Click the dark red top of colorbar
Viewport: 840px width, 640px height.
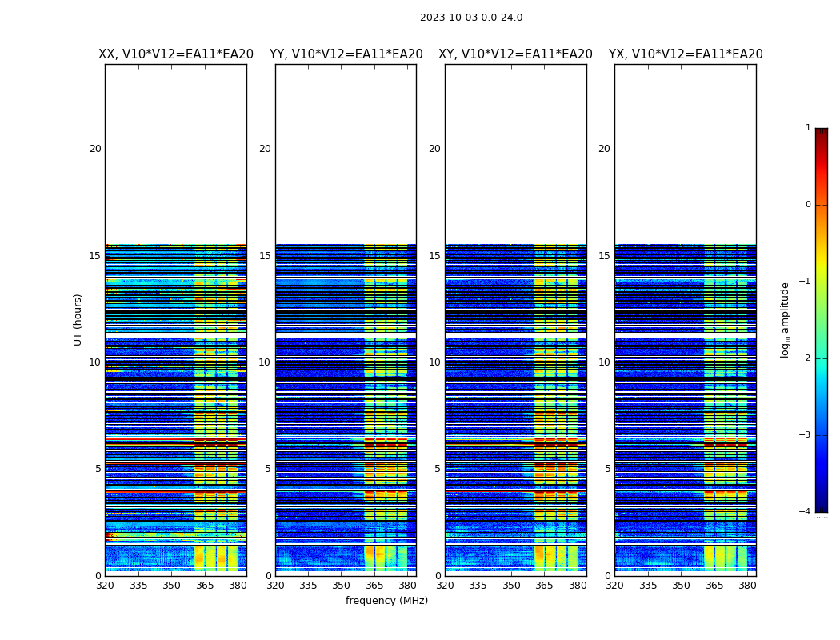point(821,132)
